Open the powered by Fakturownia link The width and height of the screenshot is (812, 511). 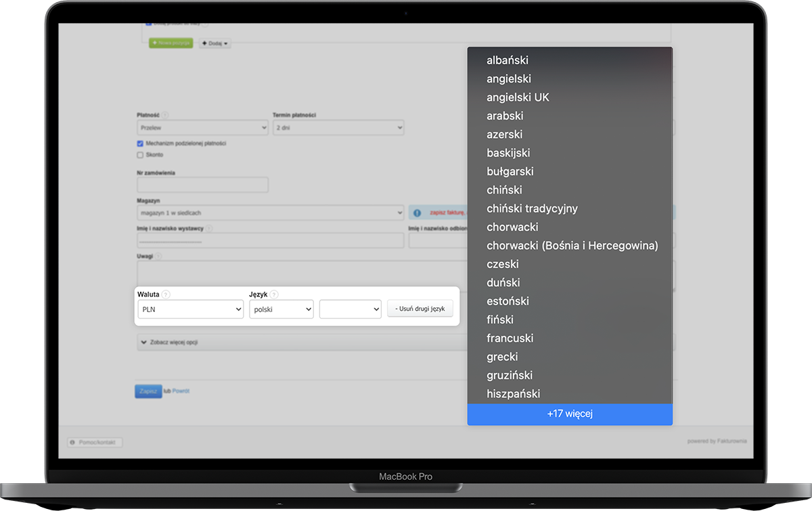tap(717, 441)
